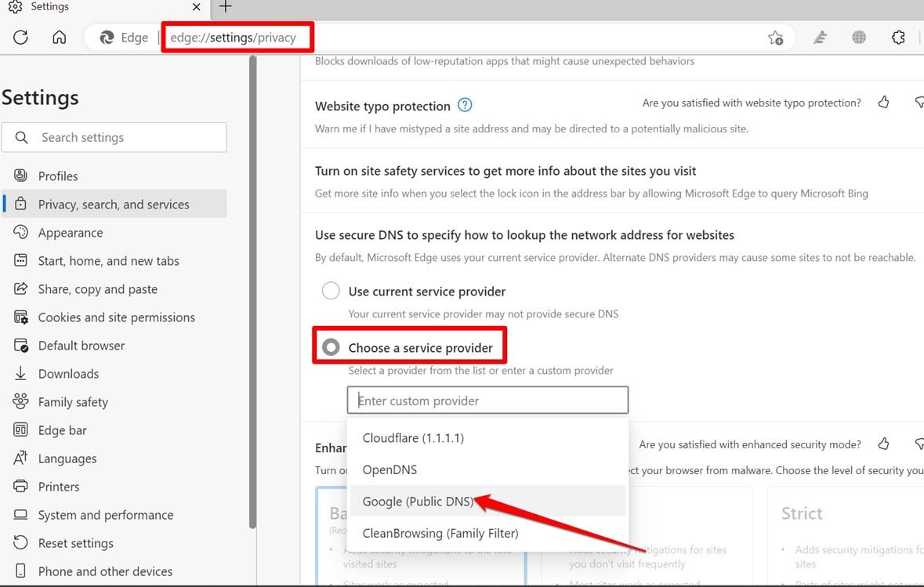Screen dimensions: 924x587
Task: Click the Family safety sidebar icon
Action: pos(20,401)
